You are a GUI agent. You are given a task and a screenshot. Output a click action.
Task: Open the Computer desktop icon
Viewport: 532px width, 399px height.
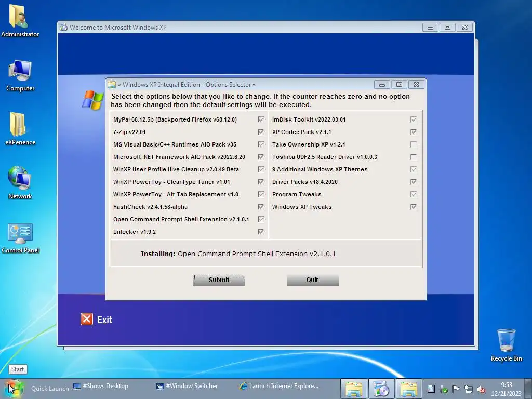tap(20, 75)
